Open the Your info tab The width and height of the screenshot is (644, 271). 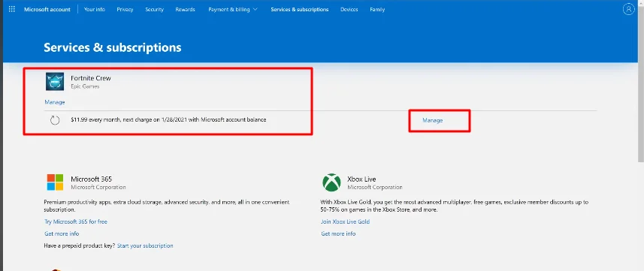[x=95, y=10]
